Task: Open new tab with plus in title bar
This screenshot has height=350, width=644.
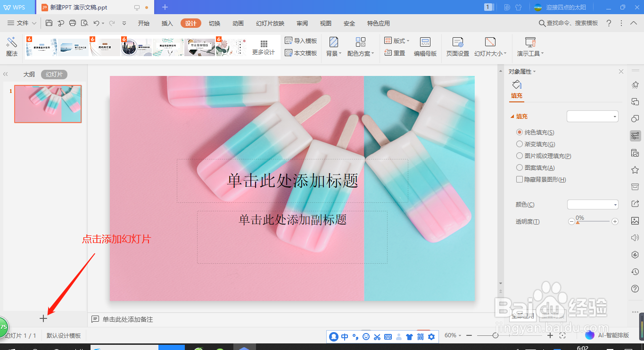Action: pos(165,7)
